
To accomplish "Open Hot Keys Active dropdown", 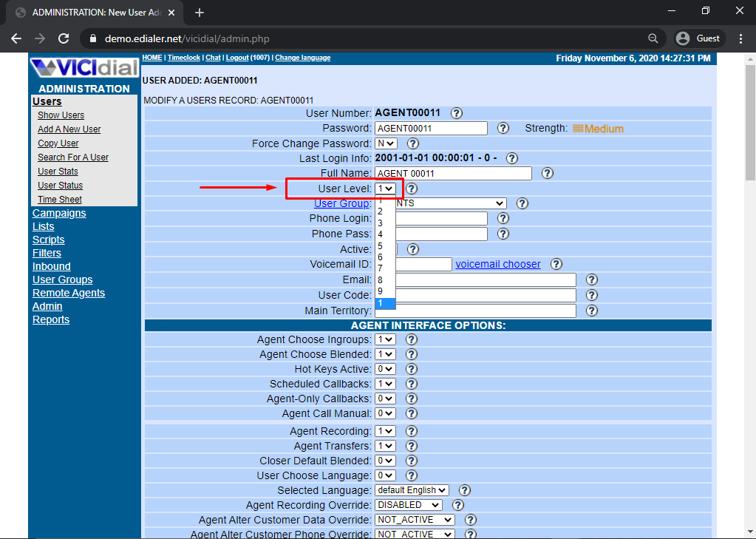I will pyautogui.click(x=385, y=369).
